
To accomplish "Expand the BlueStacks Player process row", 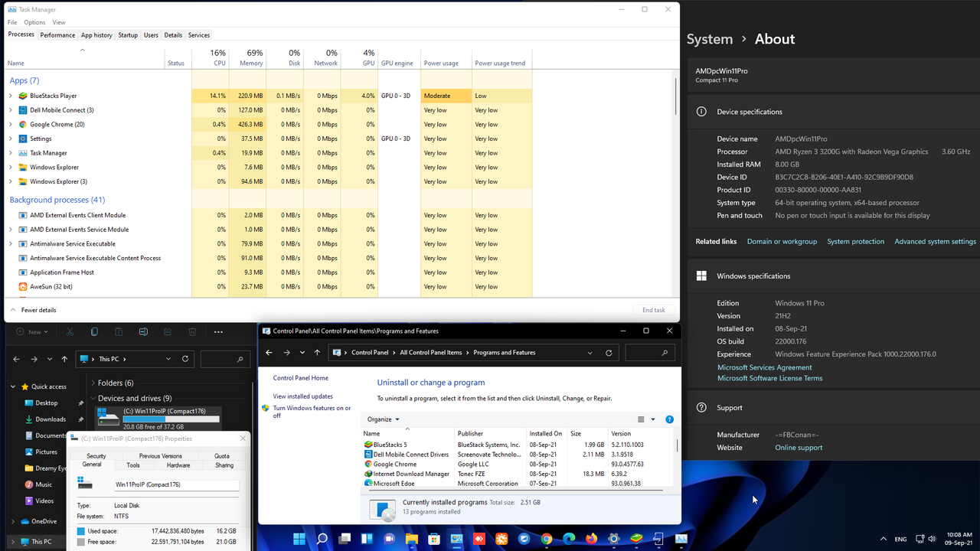I will coord(11,96).
